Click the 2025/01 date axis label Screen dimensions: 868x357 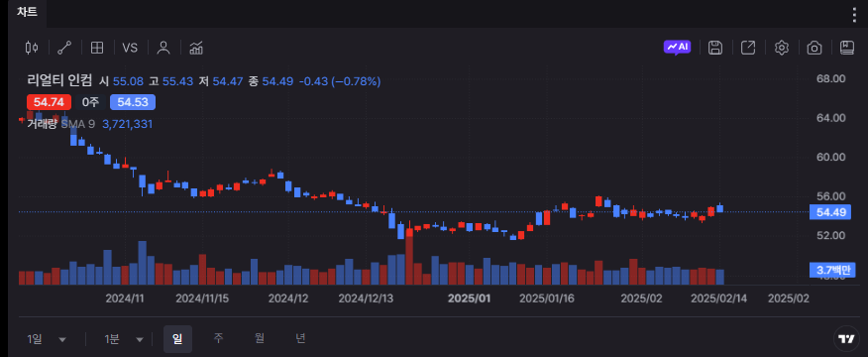(x=469, y=298)
